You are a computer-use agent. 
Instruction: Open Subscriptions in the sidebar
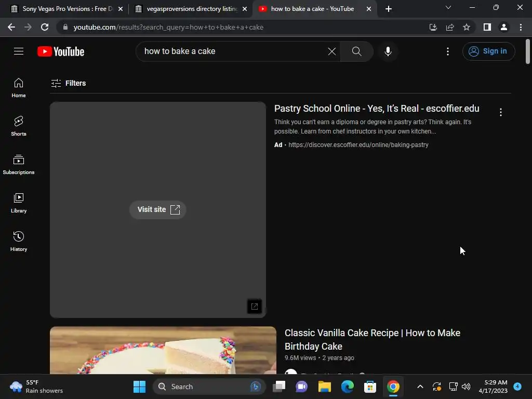coord(19,165)
